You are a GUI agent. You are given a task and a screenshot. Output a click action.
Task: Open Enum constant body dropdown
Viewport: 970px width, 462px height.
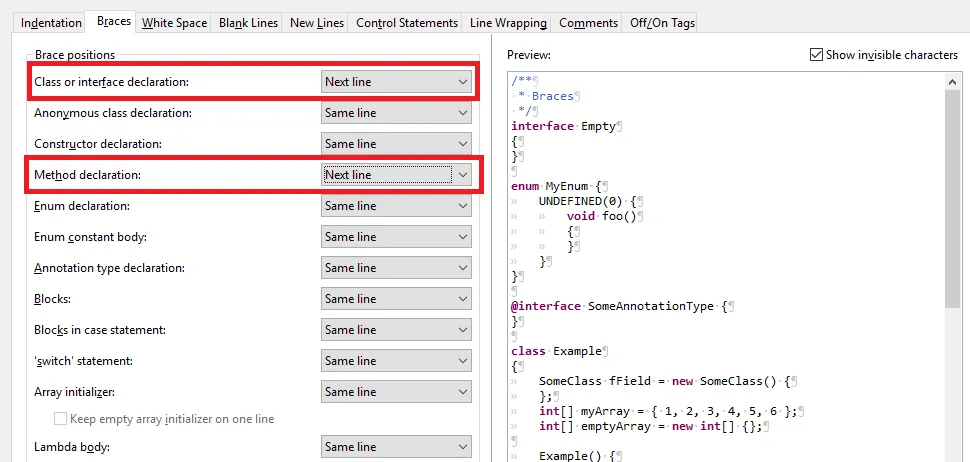pyautogui.click(x=396, y=237)
